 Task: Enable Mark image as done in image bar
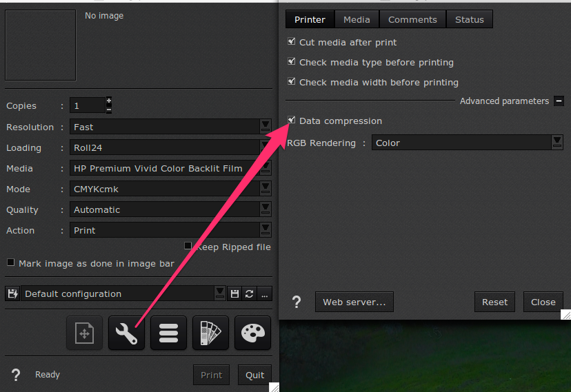(x=10, y=262)
